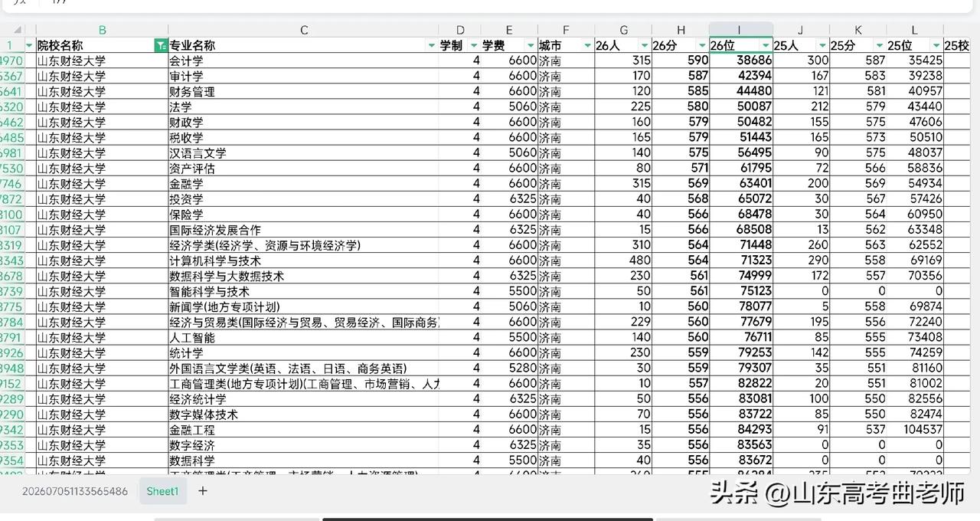The image size is (980, 521).
Task: Select the 25位 value 35425 cell
Action: click(915, 61)
